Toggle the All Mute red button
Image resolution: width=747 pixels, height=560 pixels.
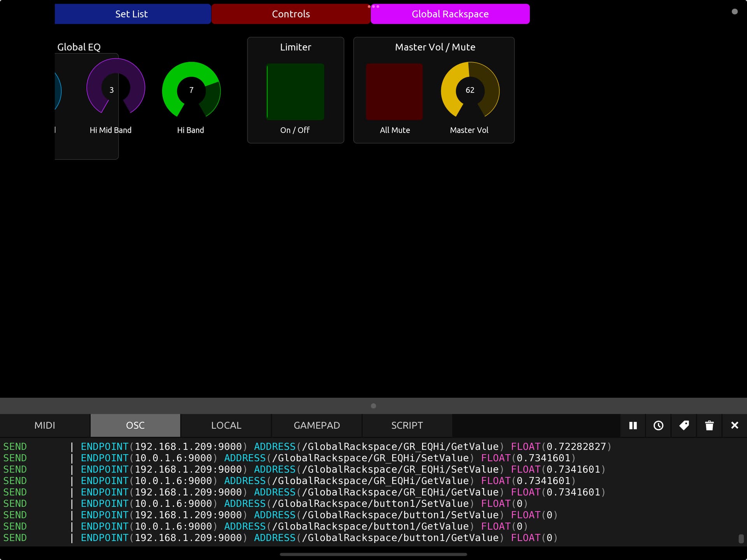click(394, 92)
